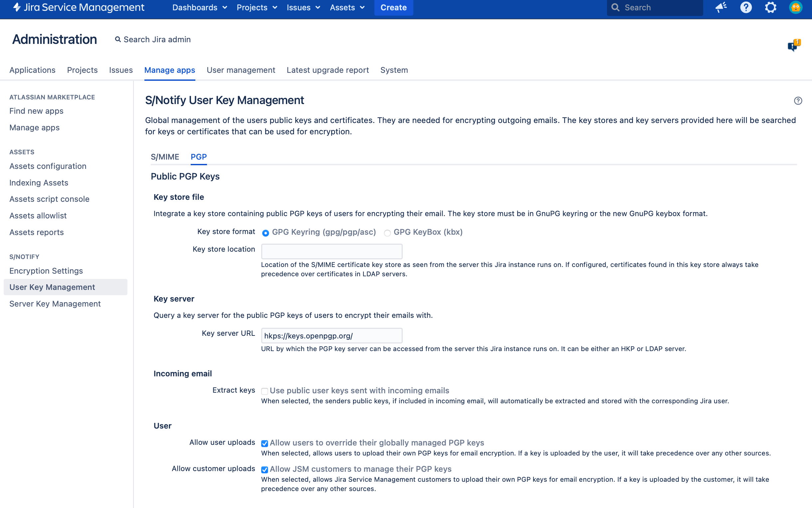The width and height of the screenshot is (812, 508).
Task: Click the Key server URL input field
Action: [331, 336]
